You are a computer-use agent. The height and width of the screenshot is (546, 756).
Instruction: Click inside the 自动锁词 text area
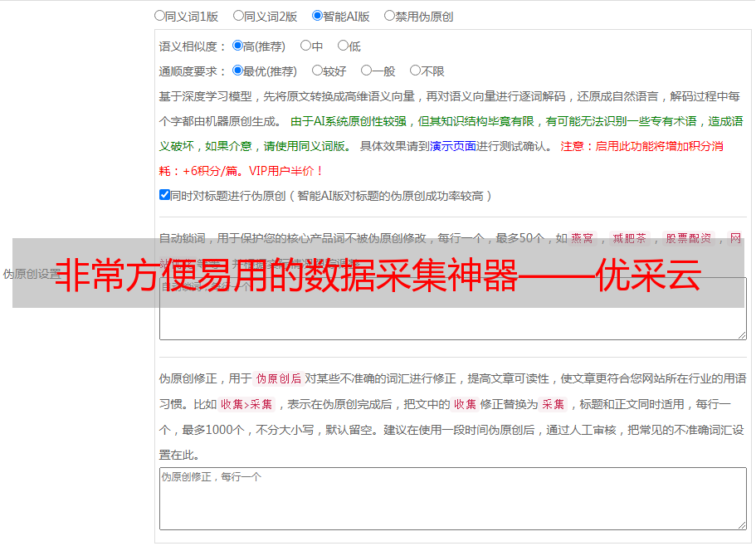[453, 309]
